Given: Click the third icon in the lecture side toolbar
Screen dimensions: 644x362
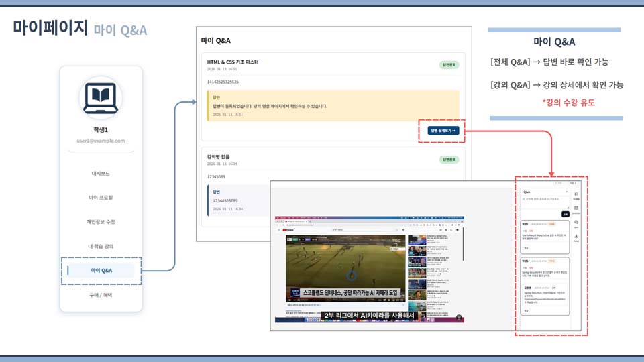Looking at the screenshot, I should [577, 223].
